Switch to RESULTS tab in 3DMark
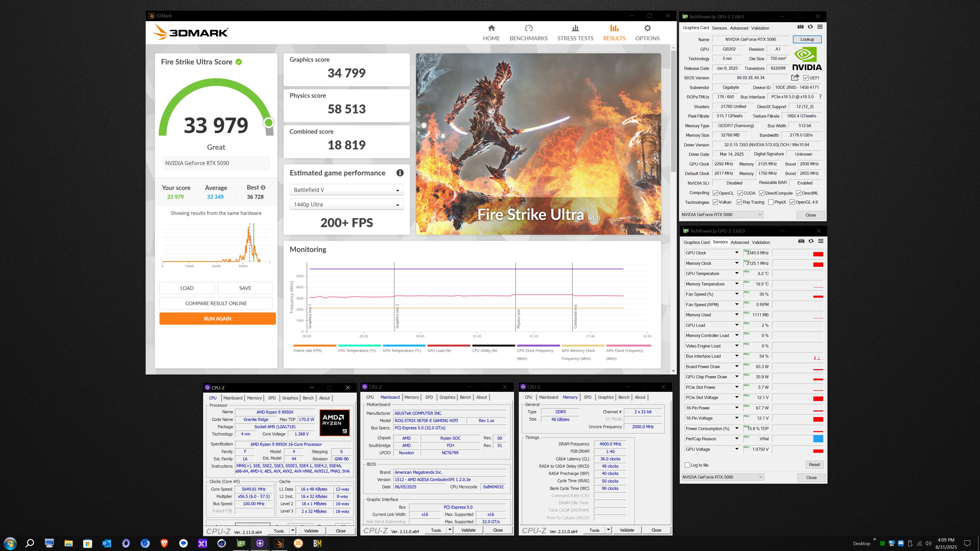The image size is (980, 551). (614, 33)
